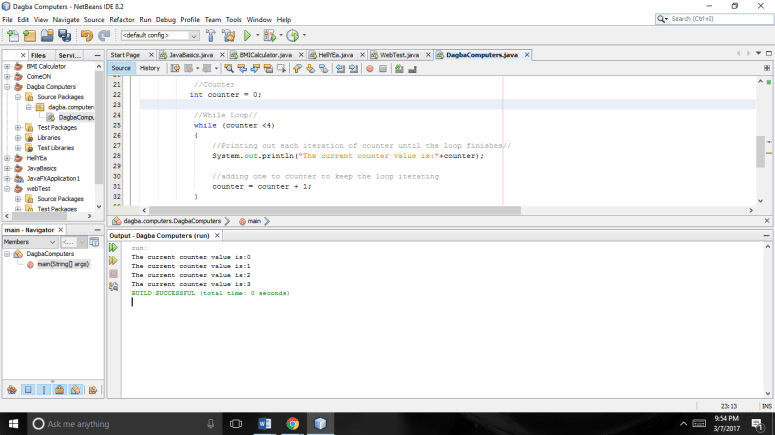Toggle Show Non-Public Members lock filter
This screenshot has height=435, width=775.
(x=60, y=390)
